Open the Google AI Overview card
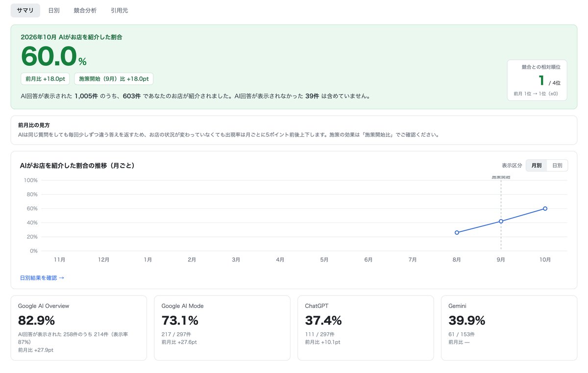 [79, 328]
